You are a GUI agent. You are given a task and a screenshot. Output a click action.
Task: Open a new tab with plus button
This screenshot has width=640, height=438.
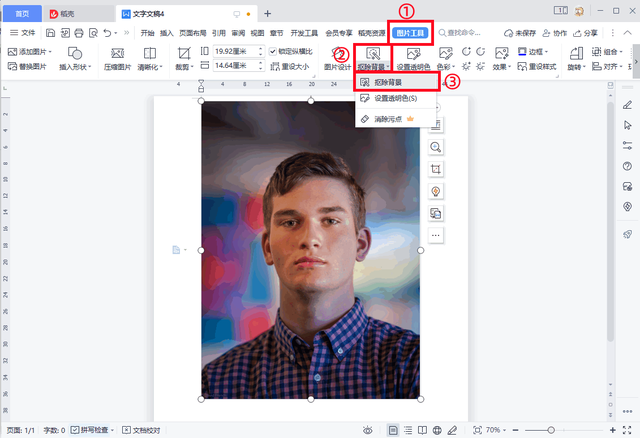(267, 14)
